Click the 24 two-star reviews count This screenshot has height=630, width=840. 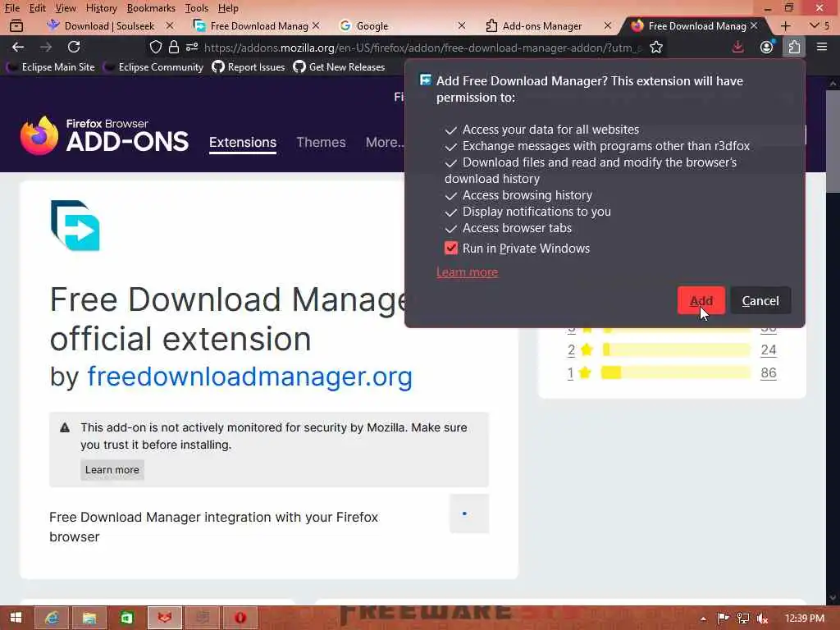click(768, 349)
